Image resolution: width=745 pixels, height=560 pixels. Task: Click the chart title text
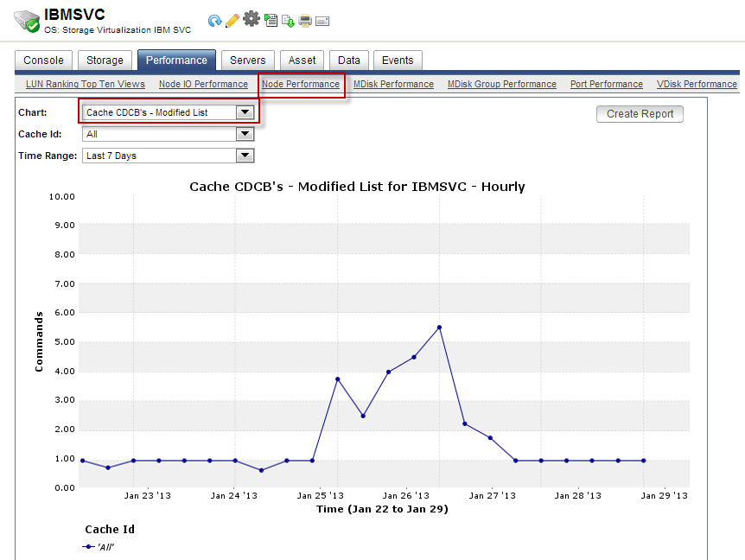tap(357, 187)
